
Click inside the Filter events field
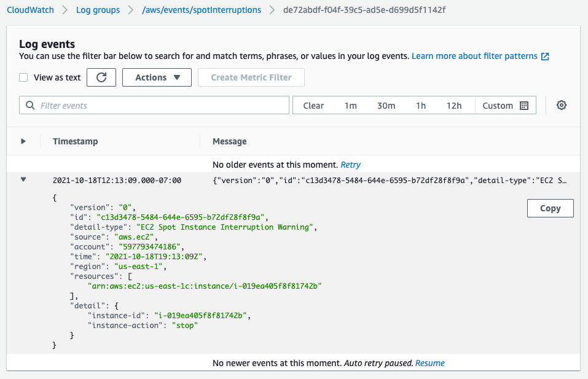click(x=154, y=105)
